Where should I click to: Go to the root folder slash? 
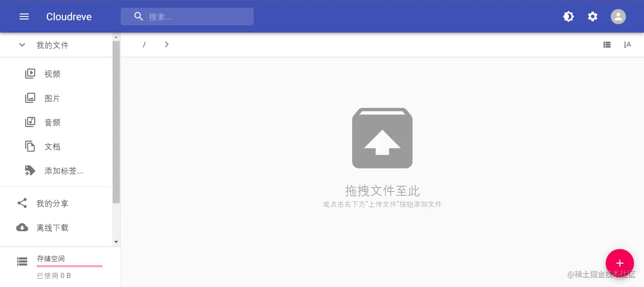coord(144,45)
